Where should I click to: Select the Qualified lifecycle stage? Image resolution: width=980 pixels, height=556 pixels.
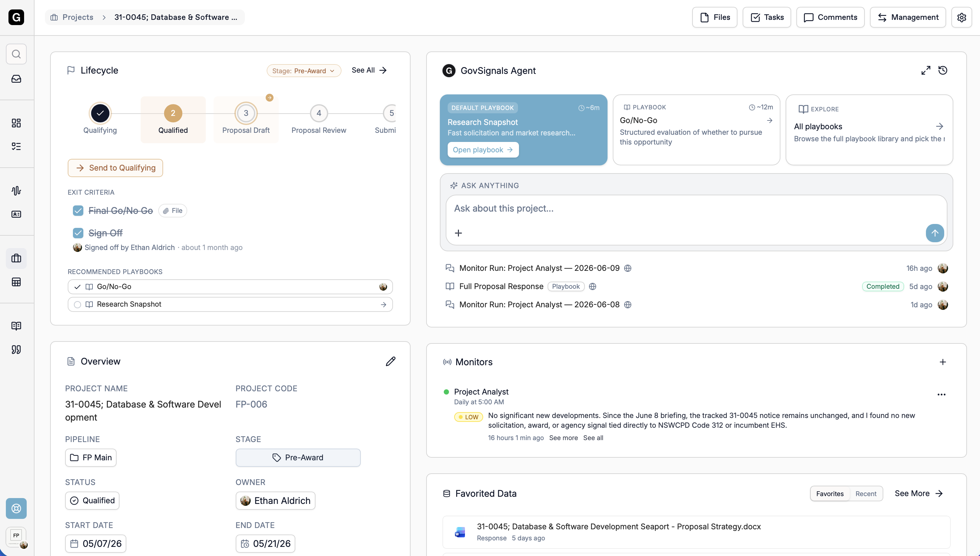[x=173, y=119]
